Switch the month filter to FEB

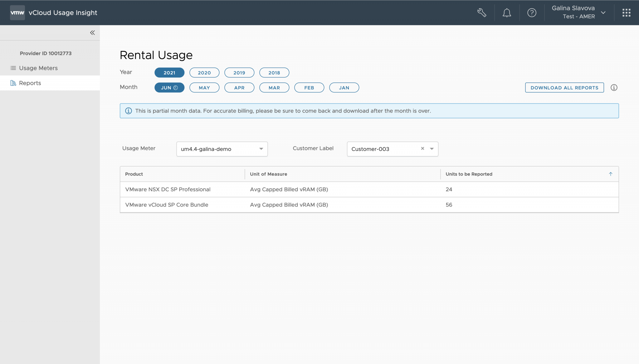coord(309,88)
